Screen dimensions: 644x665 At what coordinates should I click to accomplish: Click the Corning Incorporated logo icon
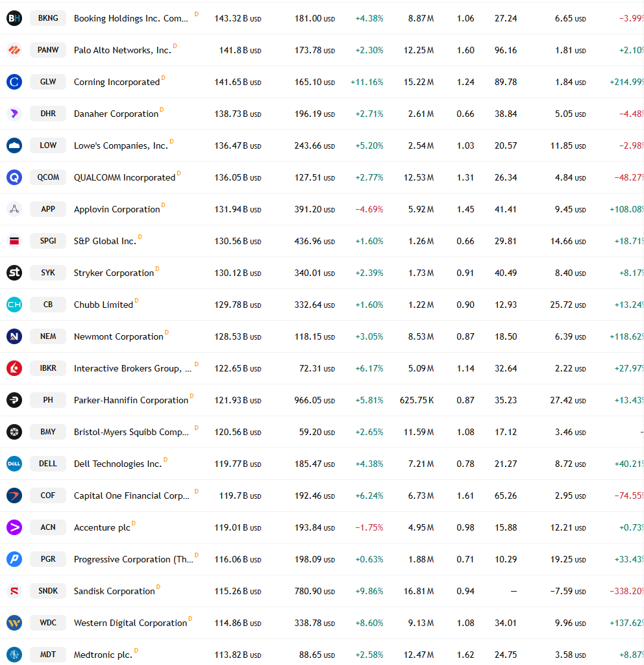tap(14, 82)
